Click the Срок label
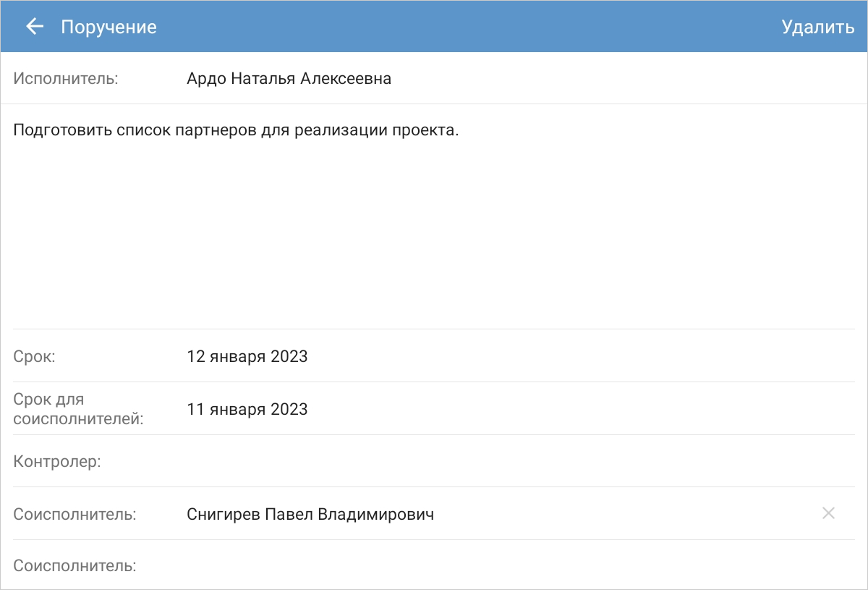The height and width of the screenshot is (590, 868). click(35, 356)
